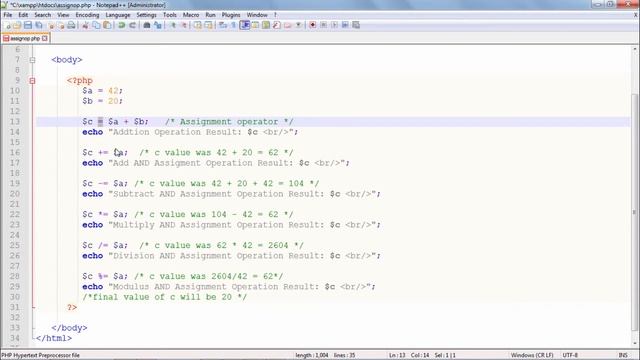The height and width of the screenshot is (360, 640).
Task: Open the Tools menu
Action: [170, 15]
